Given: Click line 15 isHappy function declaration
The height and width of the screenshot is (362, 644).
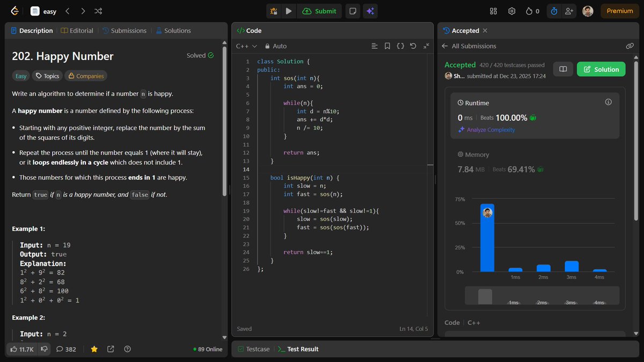Looking at the screenshot, I should (x=305, y=178).
